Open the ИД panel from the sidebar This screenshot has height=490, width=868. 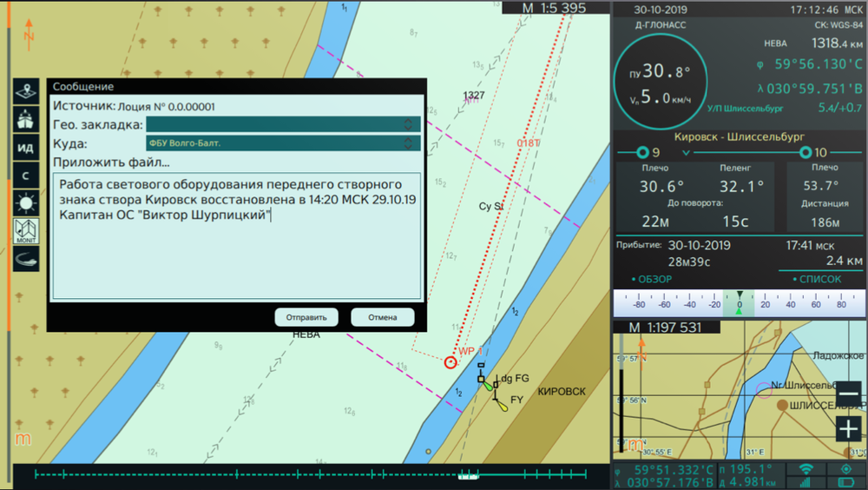(27, 147)
